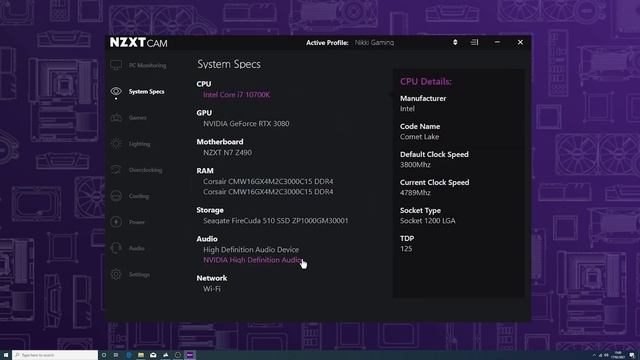Click the System Specs page heading

pos(229,64)
